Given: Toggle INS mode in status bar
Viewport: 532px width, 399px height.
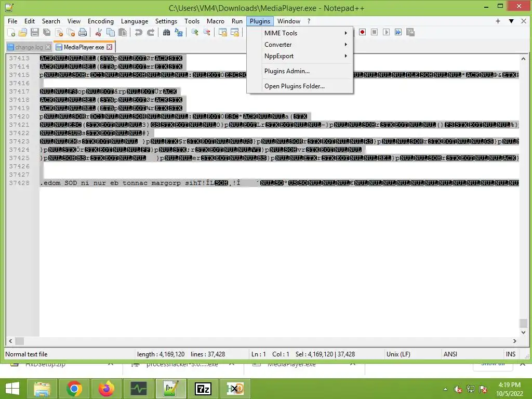Looking at the screenshot, I should (x=511, y=354).
